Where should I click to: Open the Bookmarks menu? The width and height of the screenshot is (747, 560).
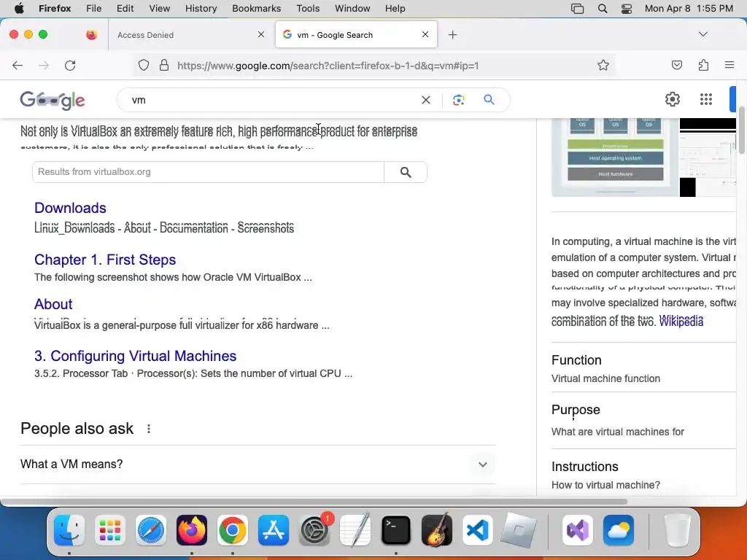[256, 9]
